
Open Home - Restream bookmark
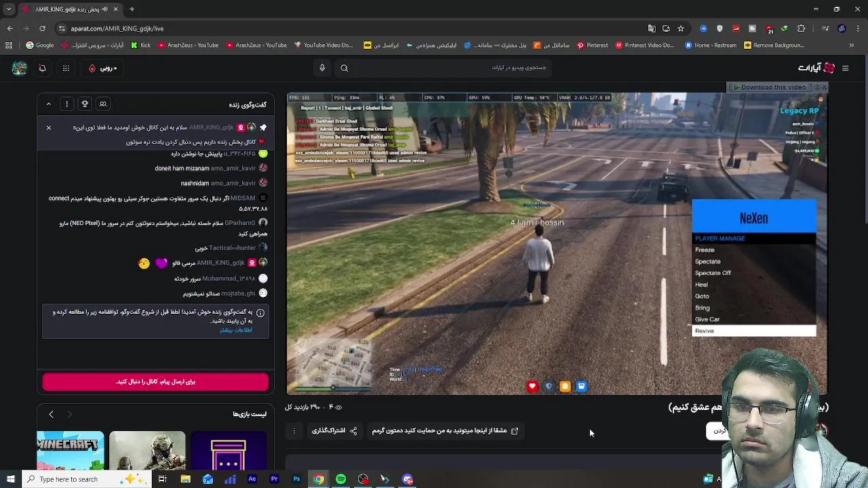point(710,45)
